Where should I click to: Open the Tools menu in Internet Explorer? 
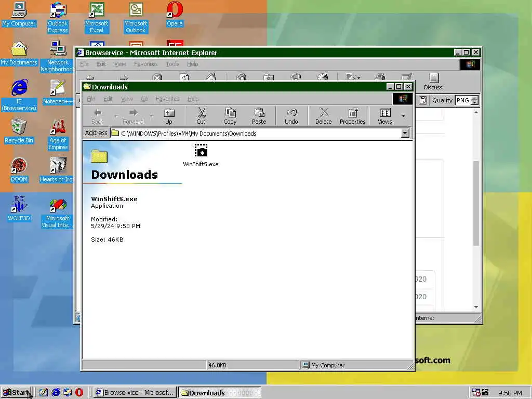pyautogui.click(x=172, y=64)
